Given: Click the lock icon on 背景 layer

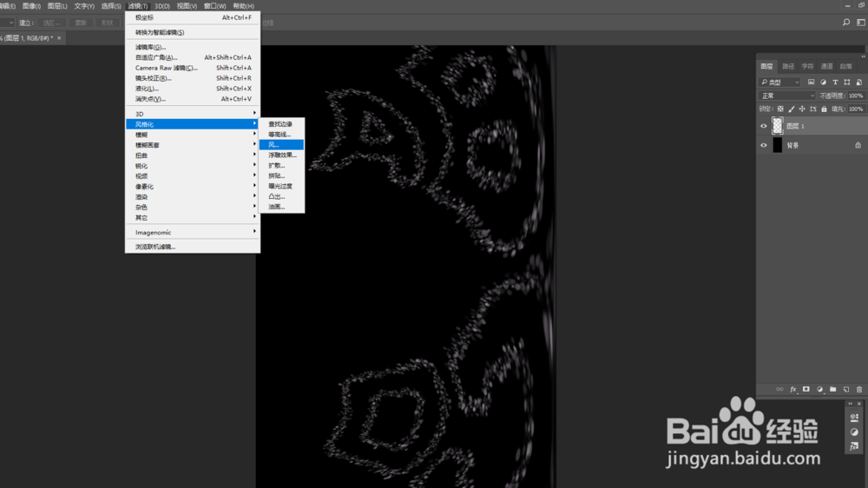Looking at the screenshot, I should pos(858,145).
